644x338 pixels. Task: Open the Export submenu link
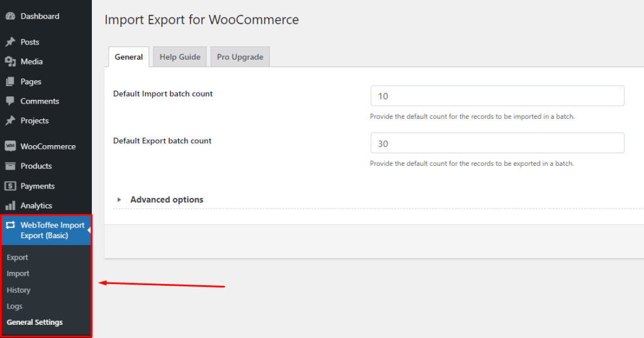pyautogui.click(x=17, y=258)
